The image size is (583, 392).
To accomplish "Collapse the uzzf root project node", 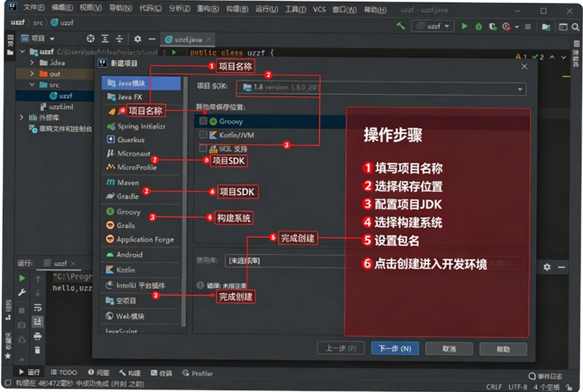I will (x=23, y=51).
